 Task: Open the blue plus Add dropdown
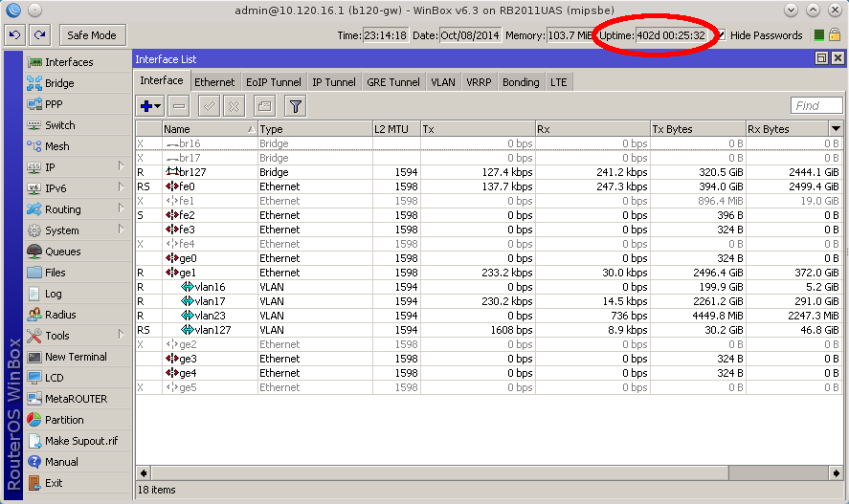(150, 106)
